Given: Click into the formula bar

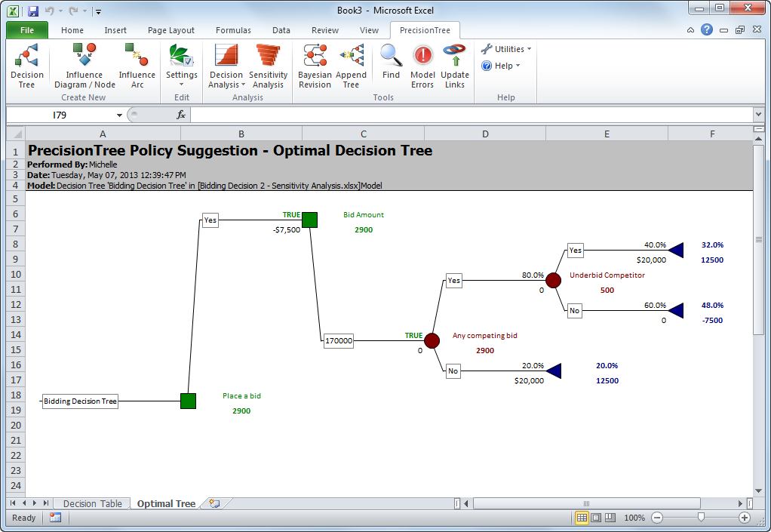Looking at the screenshot, I should (471, 115).
